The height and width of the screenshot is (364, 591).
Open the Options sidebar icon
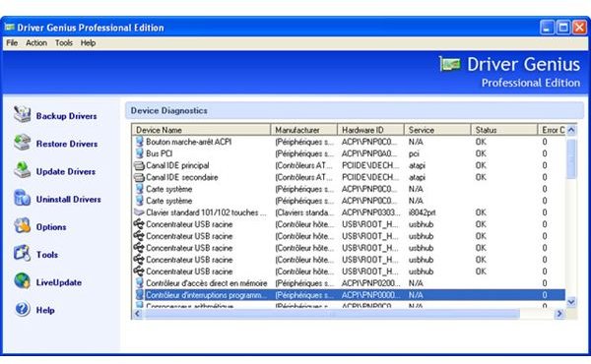23,226
